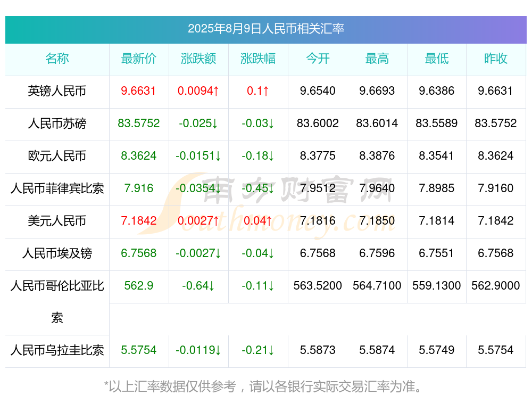Click latest price 562.9
Screen dimensions: 532x403
tap(139, 285)
